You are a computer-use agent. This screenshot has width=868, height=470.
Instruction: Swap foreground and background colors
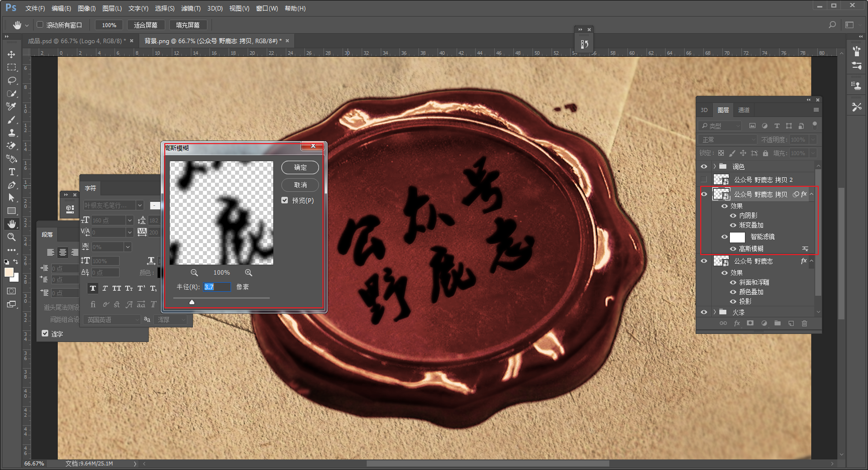click(16, 262)
